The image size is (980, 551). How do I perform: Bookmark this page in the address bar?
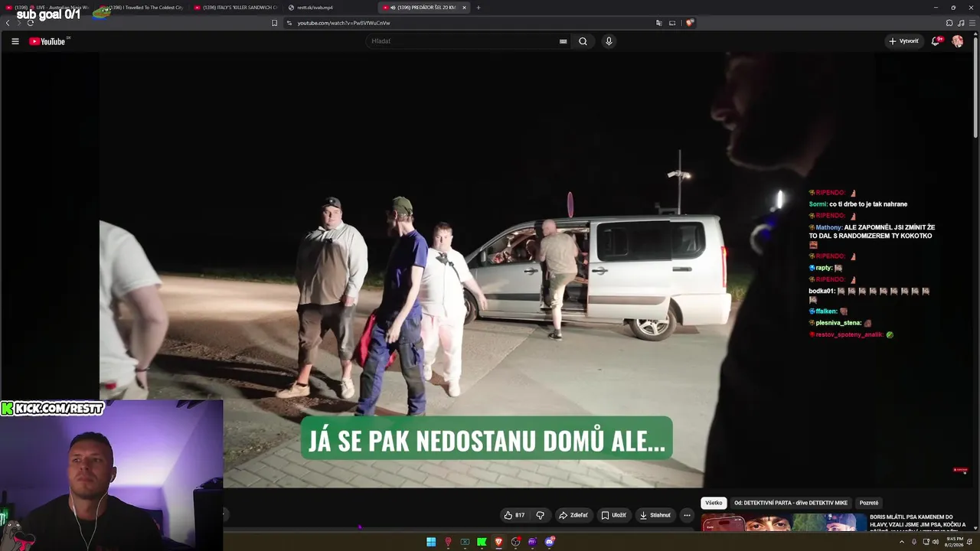275,23
